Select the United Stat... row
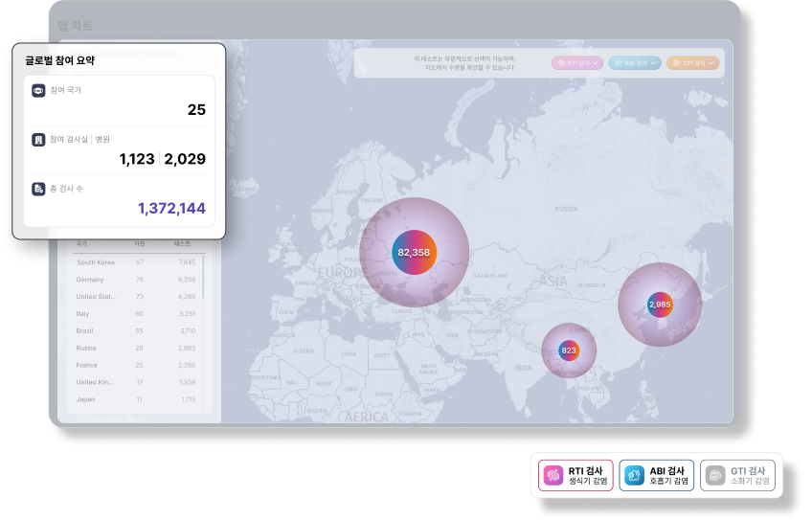 [136, 297]
